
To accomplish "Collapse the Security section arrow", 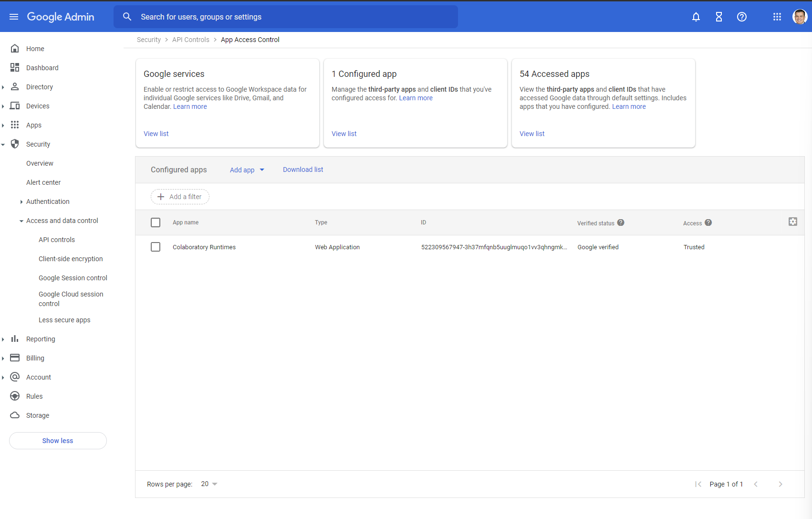I will click(3, 145).
